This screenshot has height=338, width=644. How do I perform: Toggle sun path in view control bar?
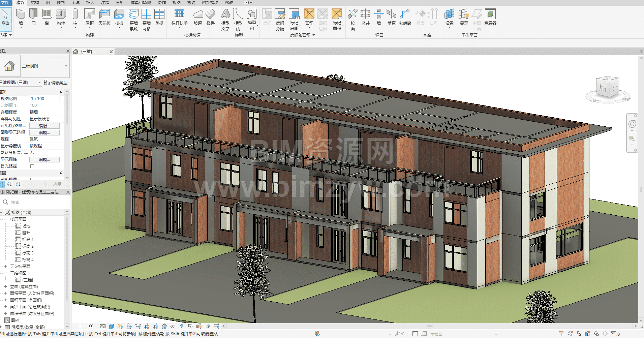tap(120, 326)
